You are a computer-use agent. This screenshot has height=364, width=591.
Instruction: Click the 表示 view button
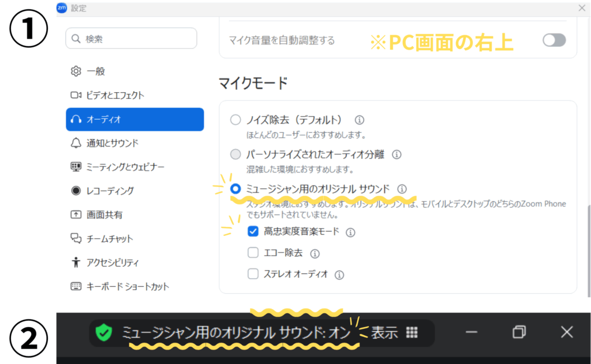[384, 333]
